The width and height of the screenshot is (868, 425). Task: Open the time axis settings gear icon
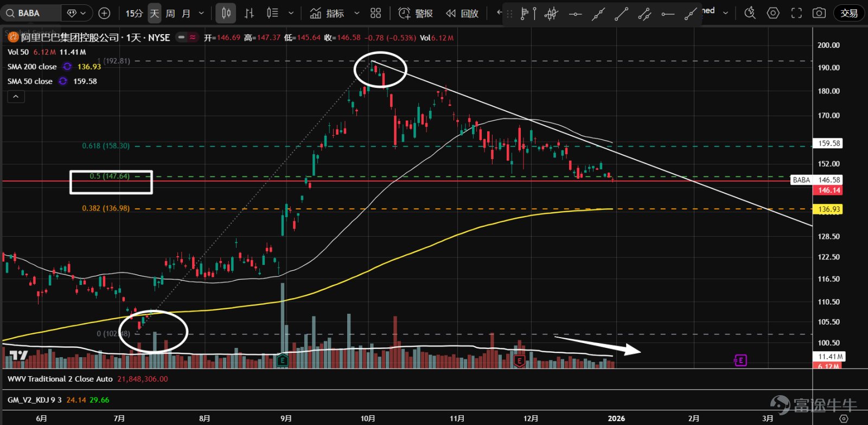coord(844,418)
